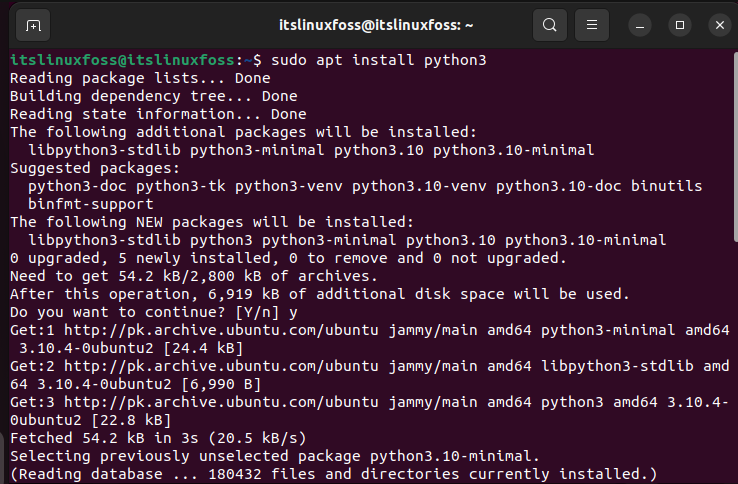Open the terminal search tool
Screen dimensions: 738x484
coord(550,25)
